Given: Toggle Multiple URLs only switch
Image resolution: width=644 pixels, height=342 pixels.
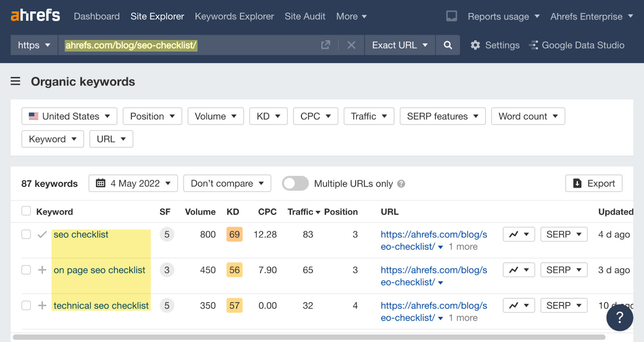Looking at the screenshot, I should coord(295,184).
